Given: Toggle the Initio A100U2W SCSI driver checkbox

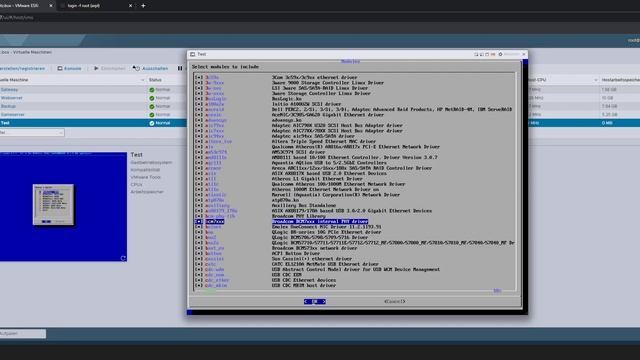Looking at the screenshot, I should click(x=199, y=104).
